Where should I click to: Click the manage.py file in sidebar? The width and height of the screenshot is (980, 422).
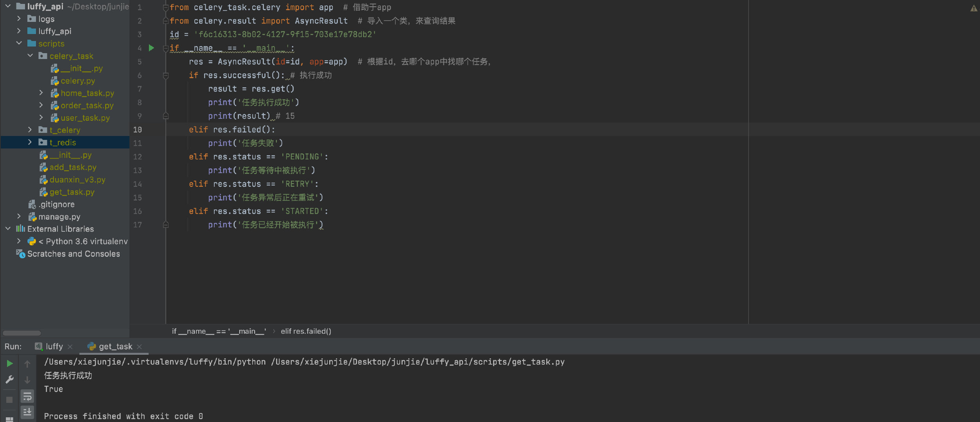[x=61, y=216]
